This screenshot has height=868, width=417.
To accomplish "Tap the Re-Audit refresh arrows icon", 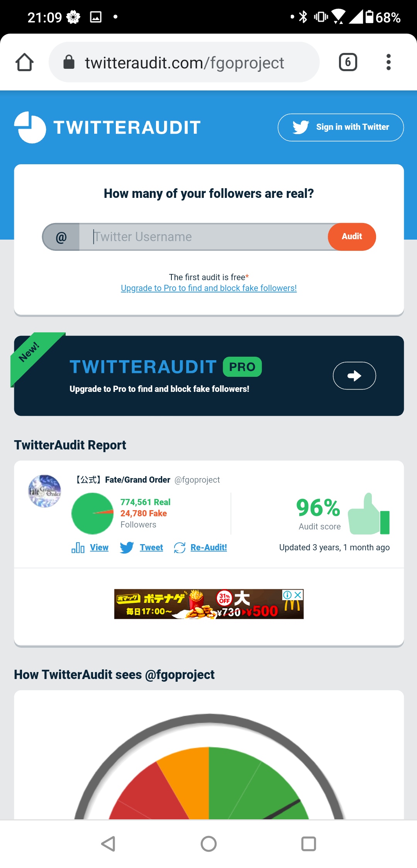I will tap(180, 547).
